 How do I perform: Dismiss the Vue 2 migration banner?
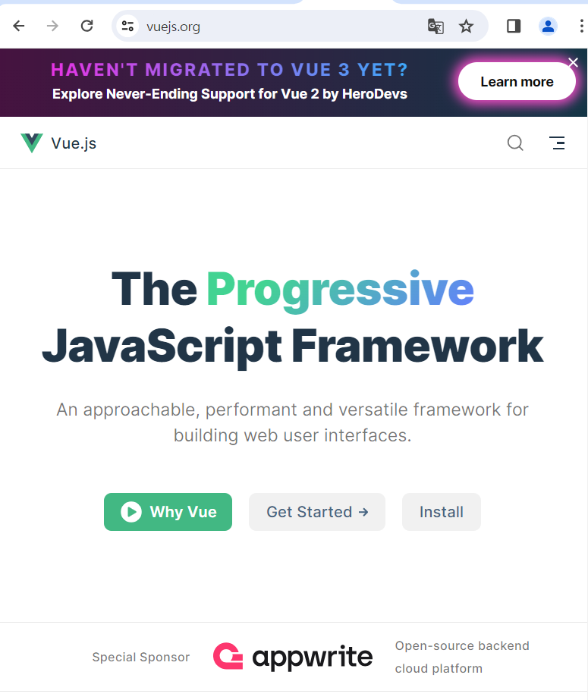point(573,63)
